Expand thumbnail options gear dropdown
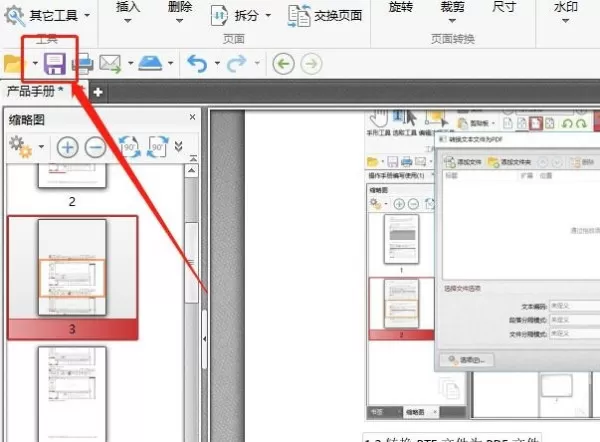 click(x=41, y=147)
